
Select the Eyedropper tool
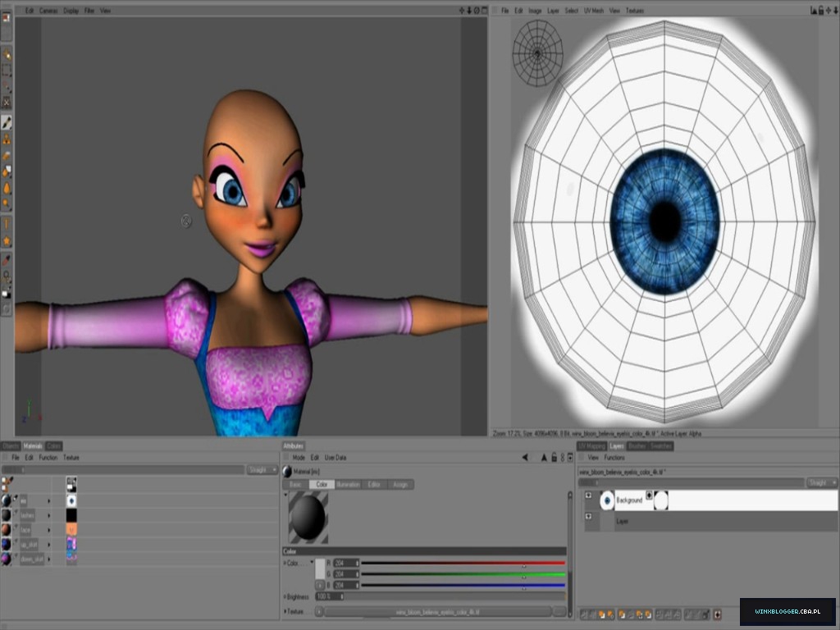tap(7, 260)
